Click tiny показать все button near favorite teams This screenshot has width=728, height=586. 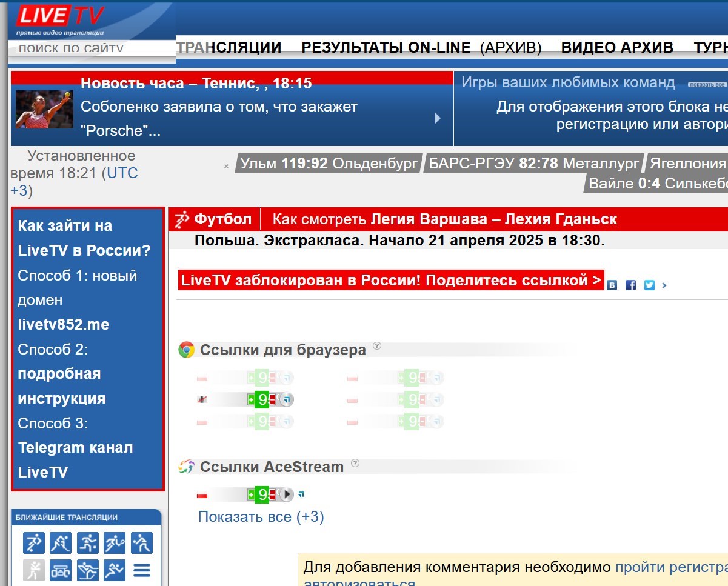click(707, 84)
